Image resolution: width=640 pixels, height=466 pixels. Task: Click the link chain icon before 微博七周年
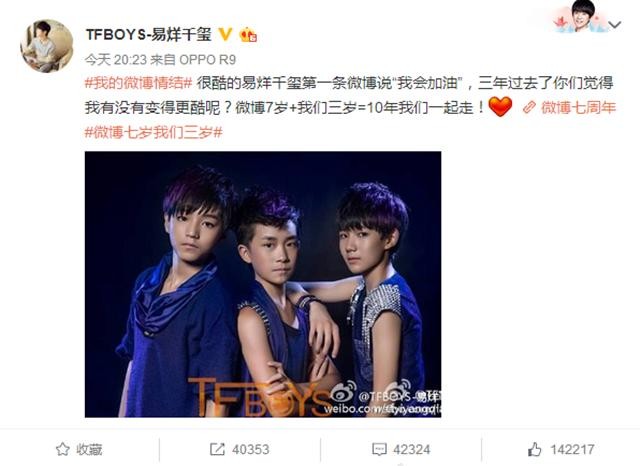point(529,108)
